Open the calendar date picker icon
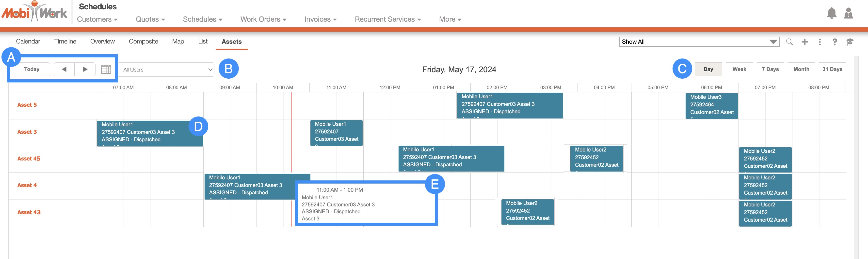 point(106,69)
